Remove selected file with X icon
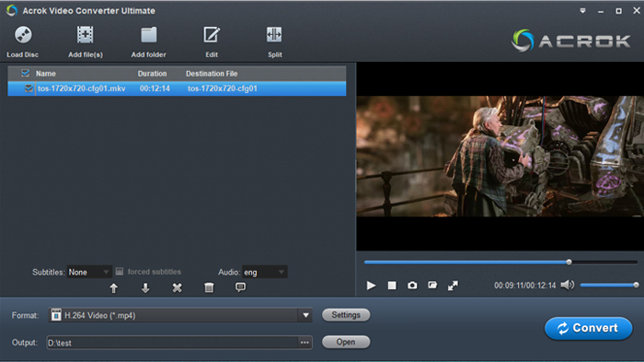 click(x=177, y=288)
